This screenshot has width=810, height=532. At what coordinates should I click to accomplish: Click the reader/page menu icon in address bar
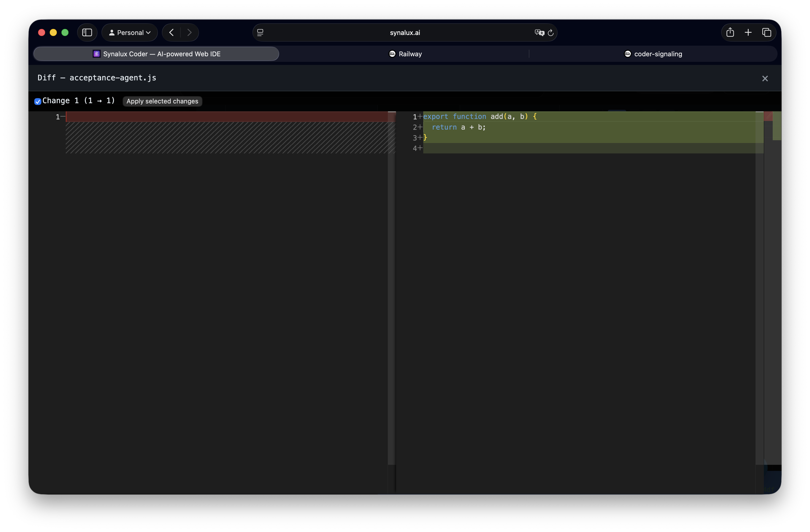point(260,33)
